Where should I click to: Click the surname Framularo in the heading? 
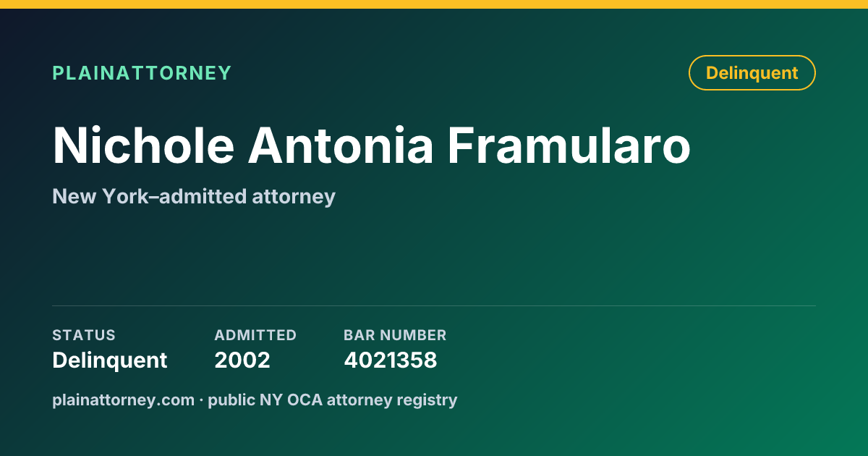569,145
